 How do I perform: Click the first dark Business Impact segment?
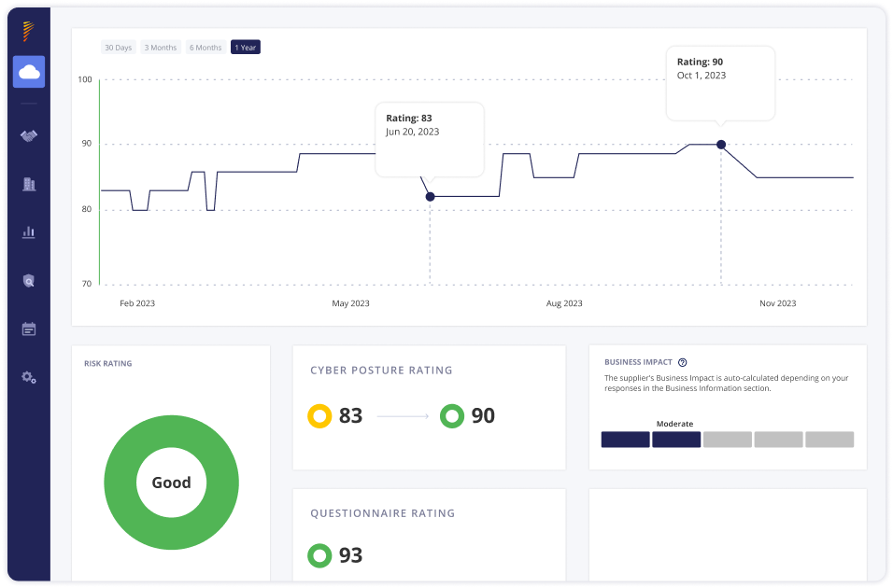pyautogui.click(x=625, y=440)
